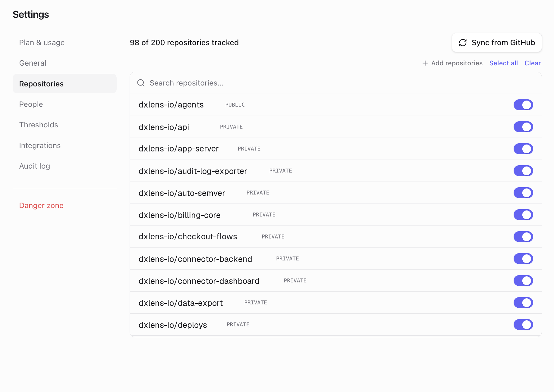
Task: Click the PRIVATE badge on api row
Action: pyautogui.click(x=231, y=127)
